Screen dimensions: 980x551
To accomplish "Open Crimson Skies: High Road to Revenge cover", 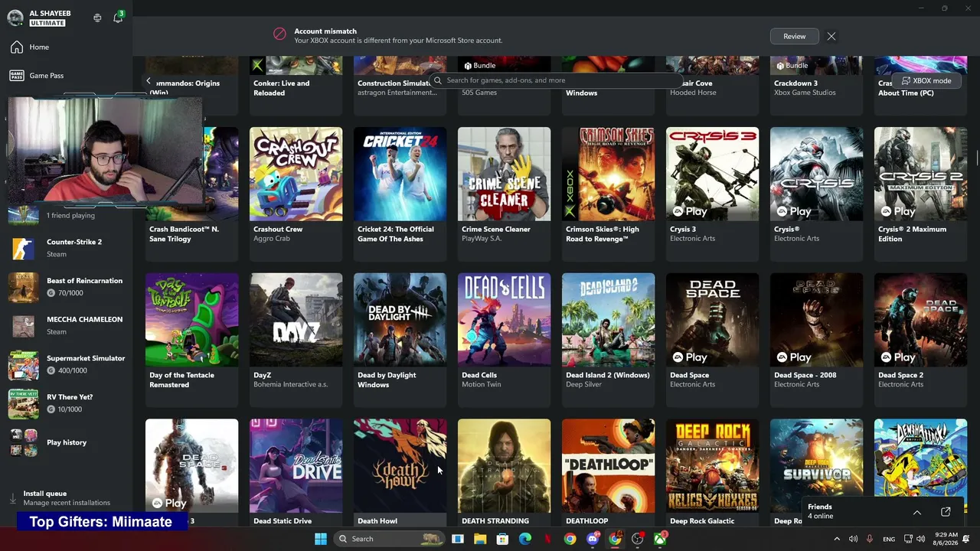I will tap(608, 174).
